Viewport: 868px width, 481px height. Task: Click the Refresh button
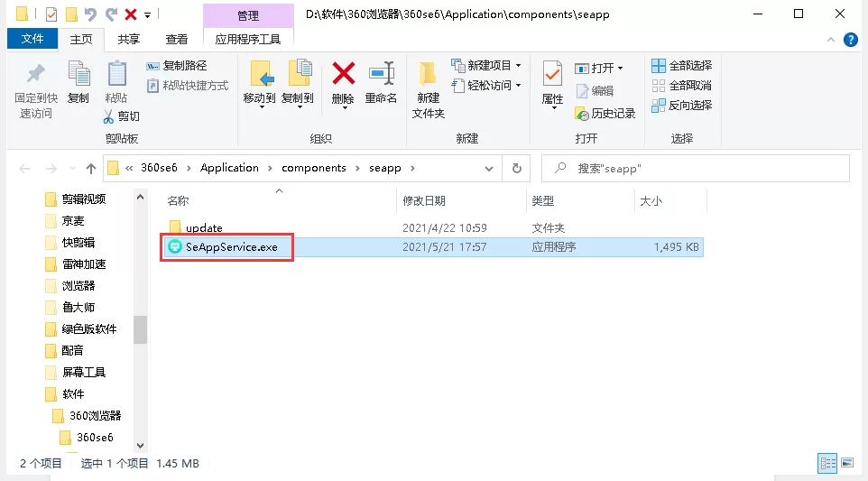pos(516,168)
